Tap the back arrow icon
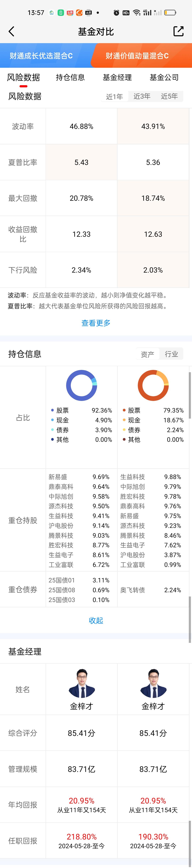The height and width of the screenshot is (868, 192). [11, 32]
